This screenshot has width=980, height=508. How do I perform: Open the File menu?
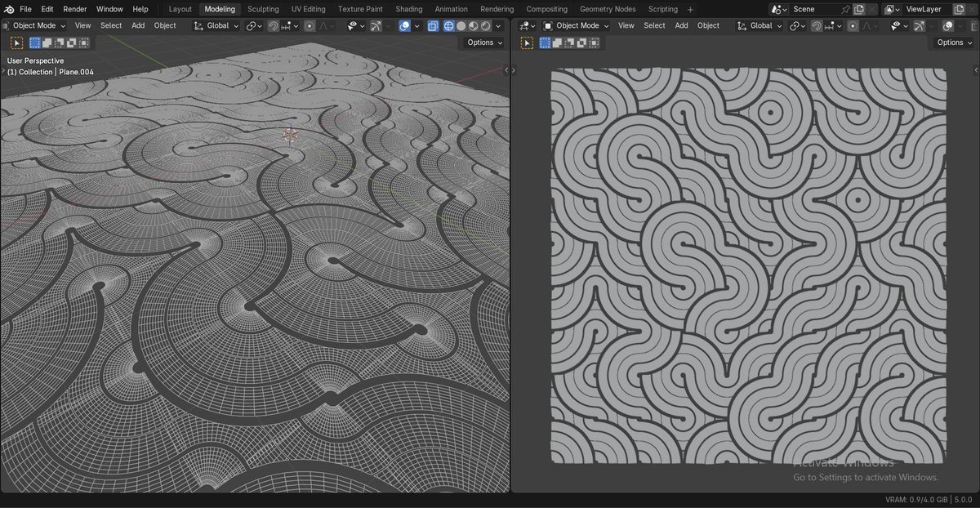coord(25,9)
